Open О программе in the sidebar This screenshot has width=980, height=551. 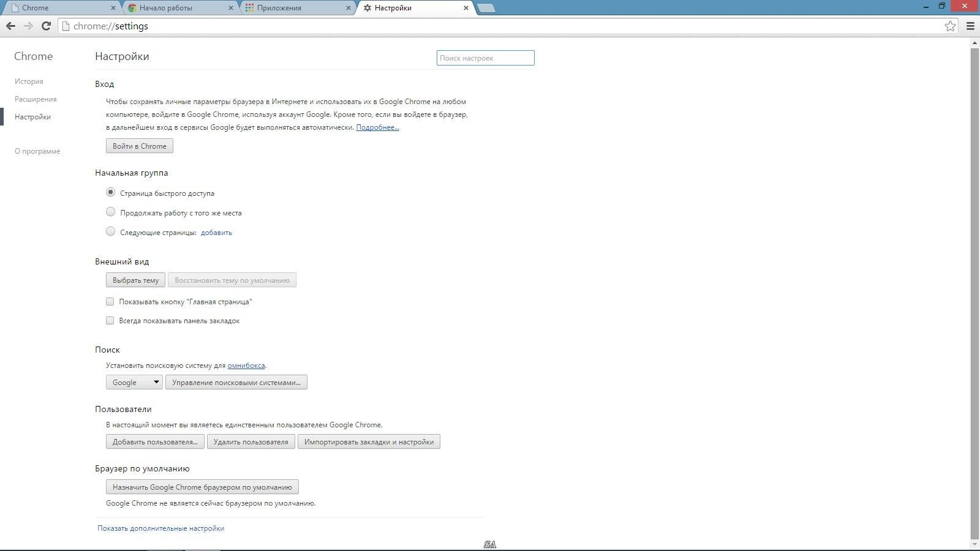coord(37,151)
